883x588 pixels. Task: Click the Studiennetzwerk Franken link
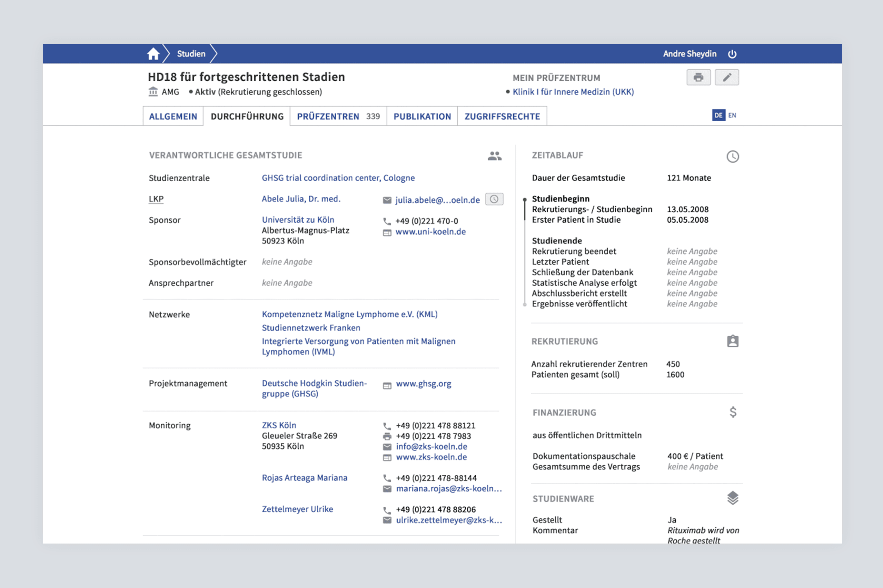click(311, 328)
